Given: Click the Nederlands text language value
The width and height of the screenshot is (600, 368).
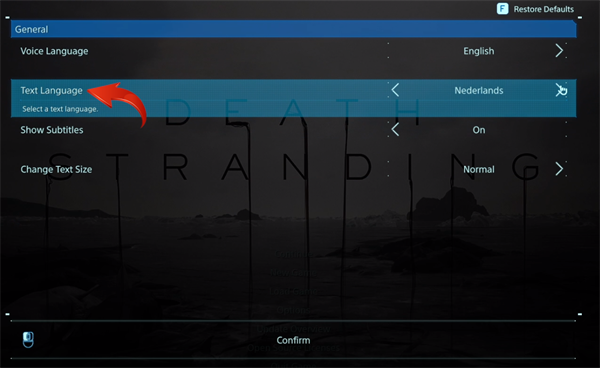Looking at the screenshot, I should [479, 91].
